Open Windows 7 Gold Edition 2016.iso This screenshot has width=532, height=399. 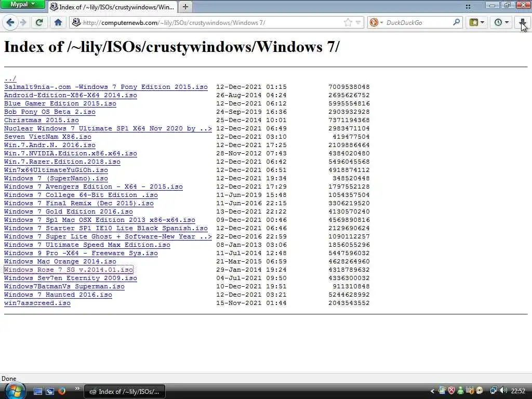coord(69,212)
